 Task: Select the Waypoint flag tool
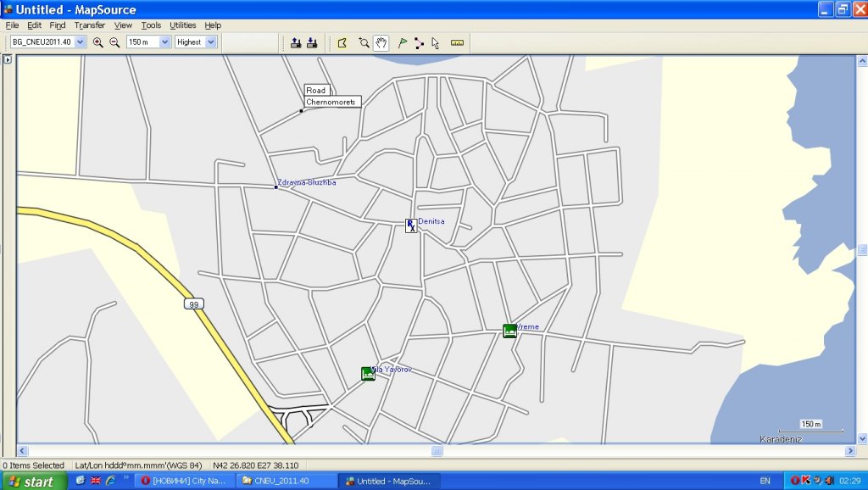[403, 42]
